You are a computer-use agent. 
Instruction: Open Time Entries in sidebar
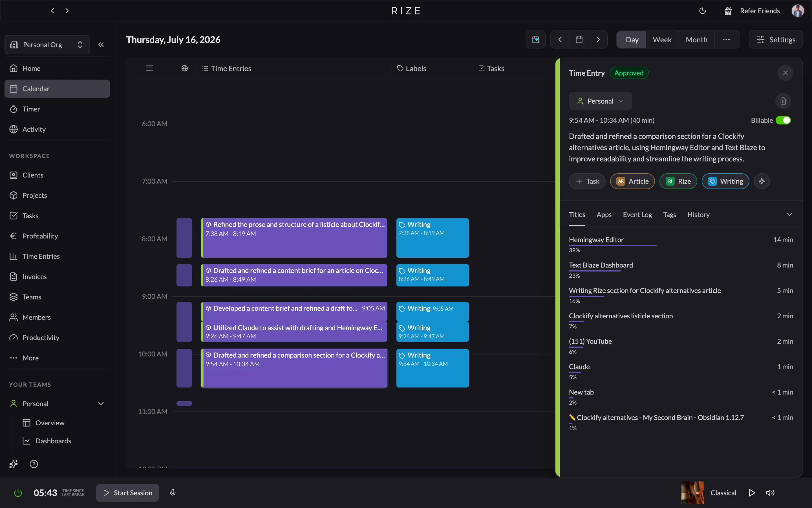[57, 256]
